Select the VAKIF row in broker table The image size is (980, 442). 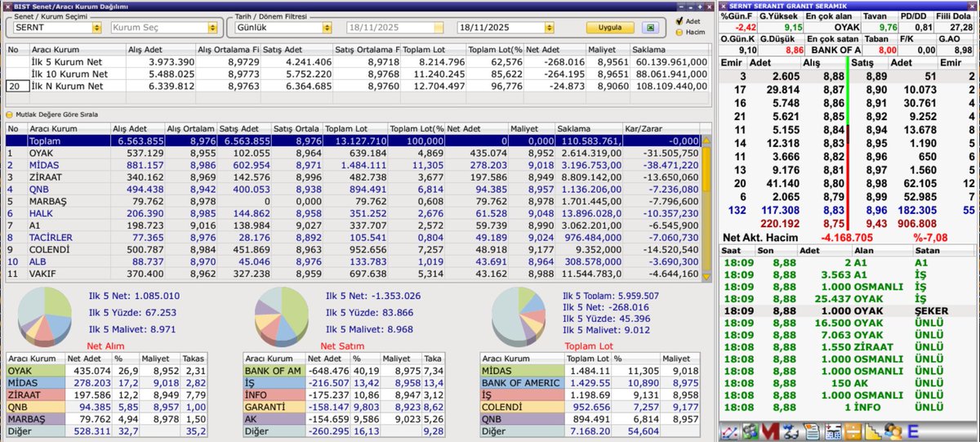(354, 274)
